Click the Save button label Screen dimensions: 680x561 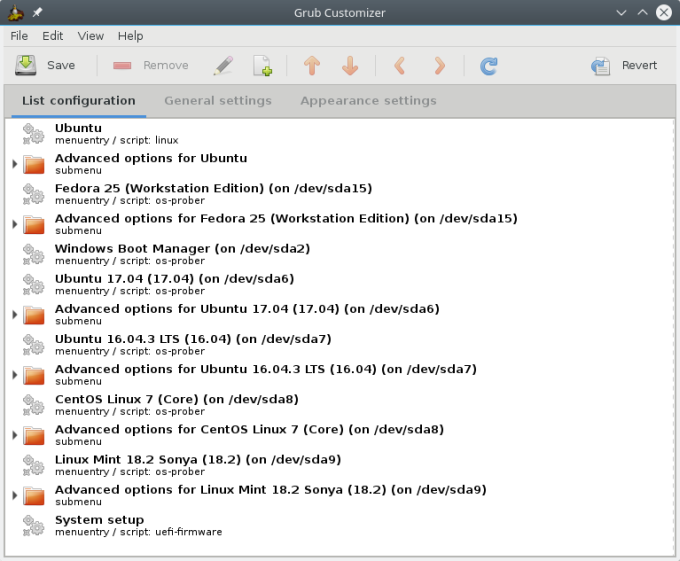coord(61,65)
